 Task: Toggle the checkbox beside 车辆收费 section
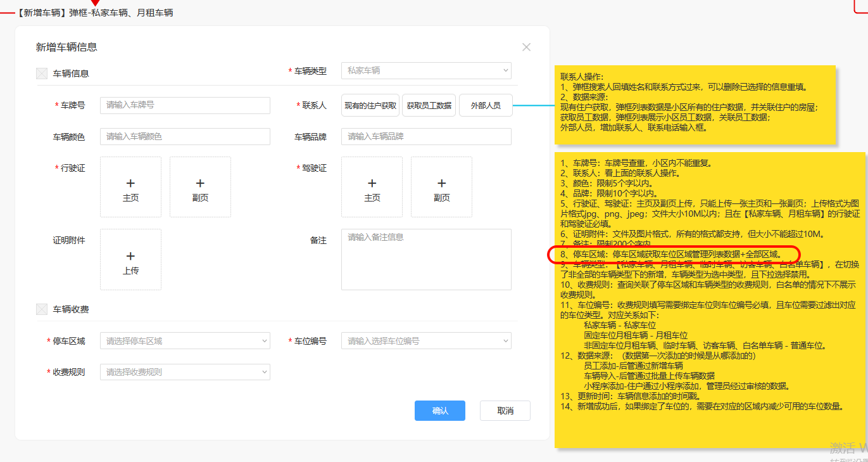[x=42, y=309]
